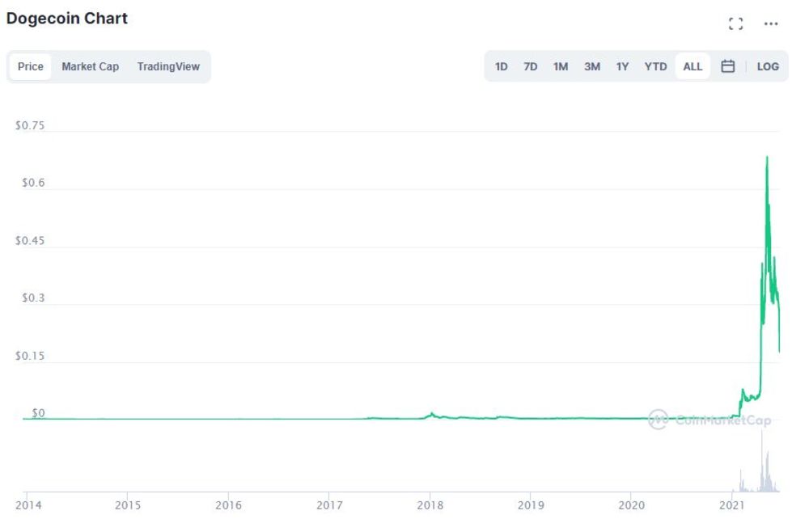Screen dimensions: 809x532
Task: Switch to the Price tab
Action: (x=31, y=66)
